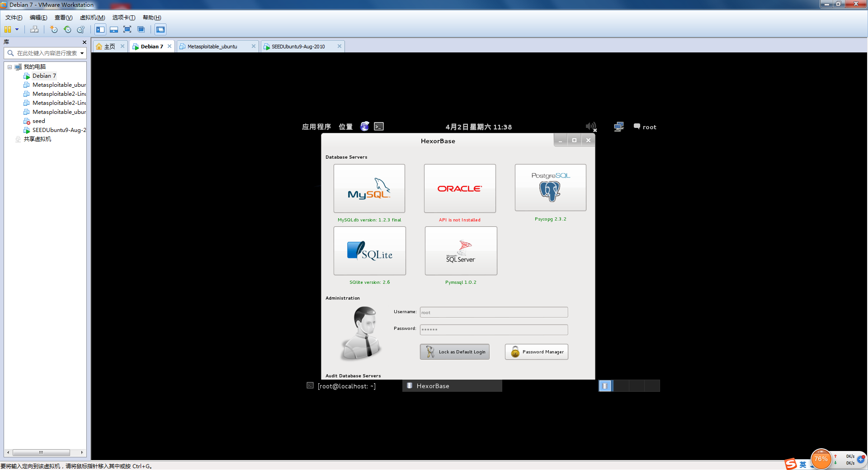Click the Password field
The height and width of the screenshot is (470, 868).
click(x=494, y=329)
